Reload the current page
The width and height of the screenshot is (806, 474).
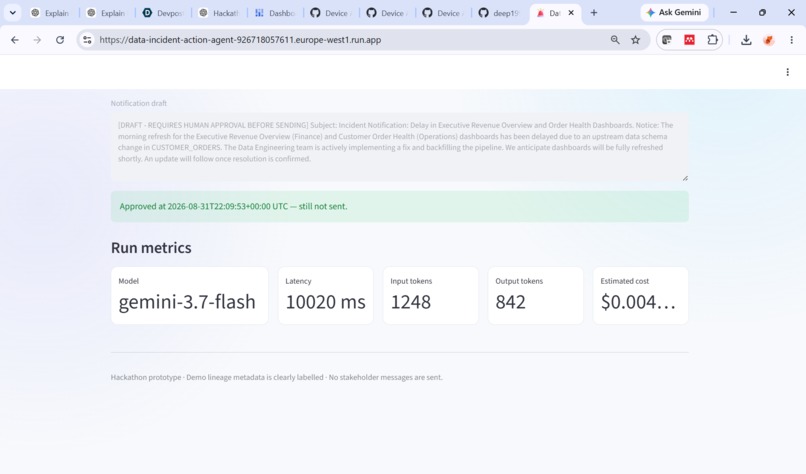coord(60,40)
